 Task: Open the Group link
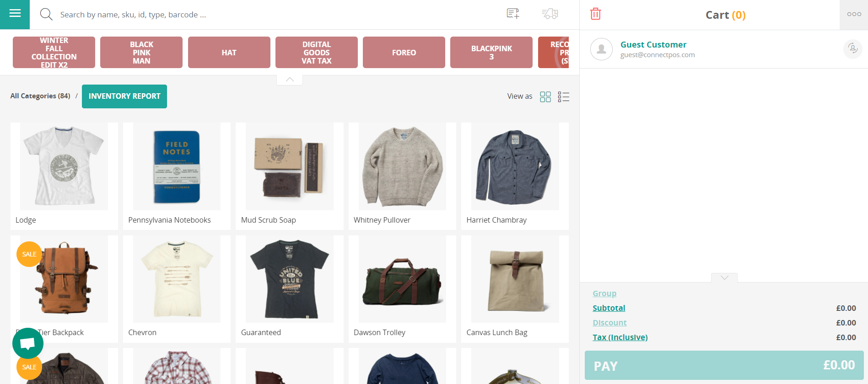point(604,293)
